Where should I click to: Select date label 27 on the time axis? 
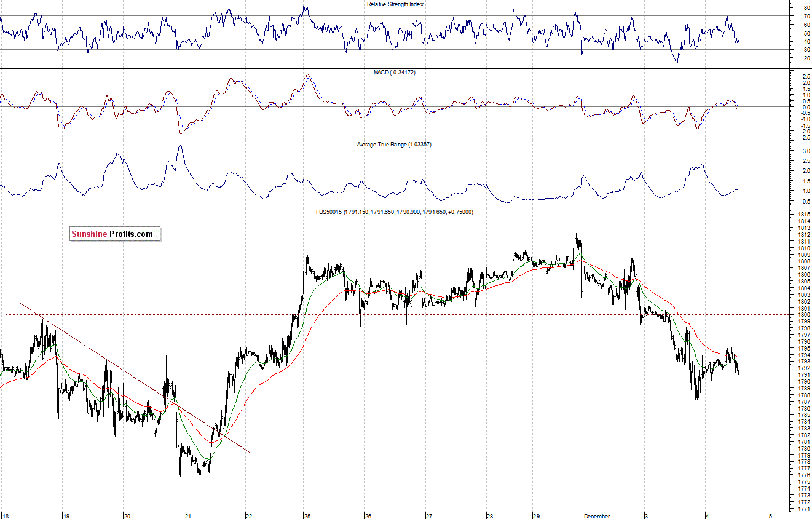[x=429, y=515]
